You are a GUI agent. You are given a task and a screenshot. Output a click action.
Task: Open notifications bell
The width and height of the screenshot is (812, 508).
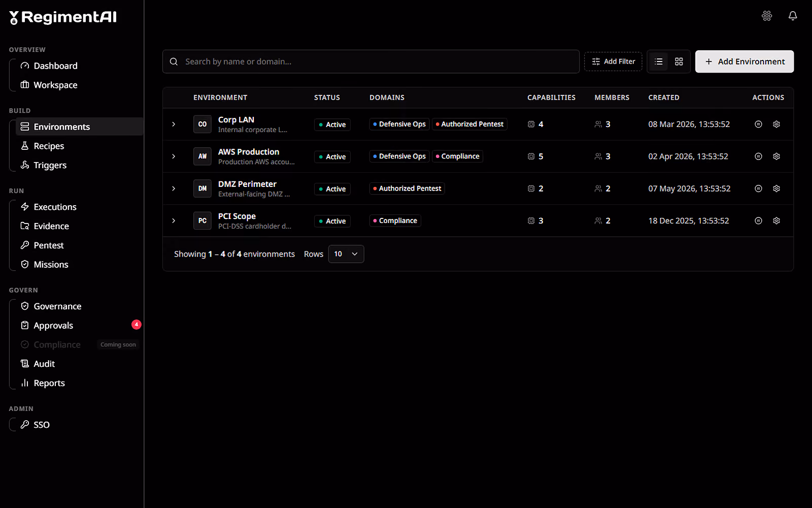[x=793, y=16]
